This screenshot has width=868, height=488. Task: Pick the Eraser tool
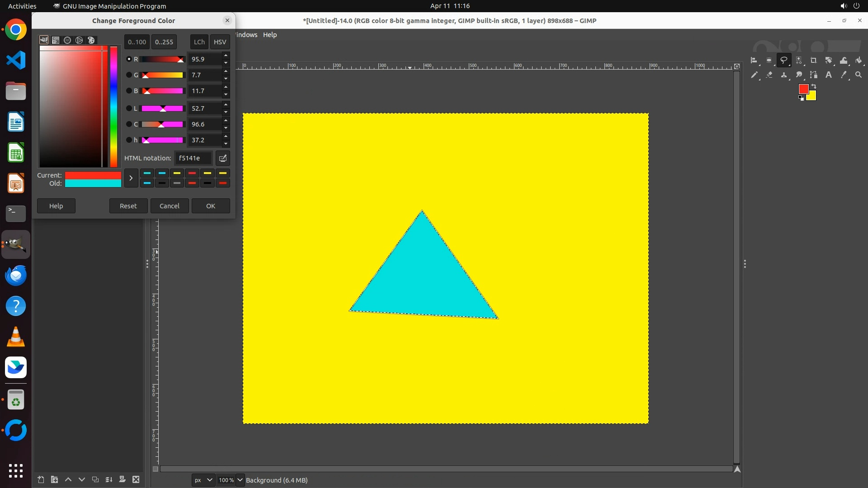pyautogui.click(x=769, y=75)
